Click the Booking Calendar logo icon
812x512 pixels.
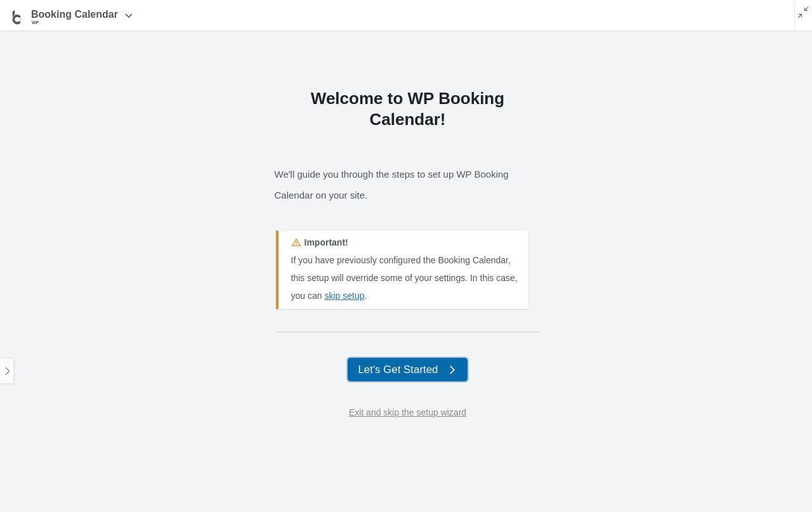click(17, 16)
